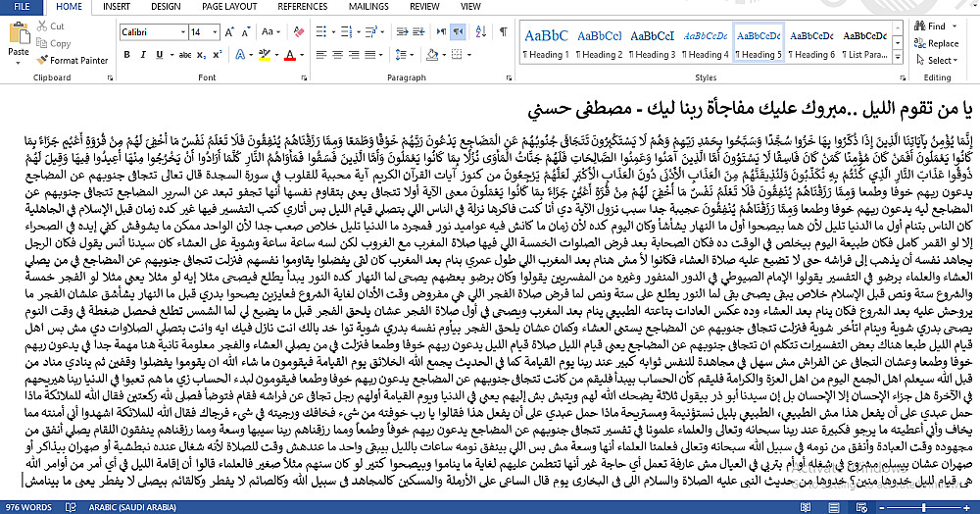Viewport: 980px width, 514px height.
Task: Expand the Styles gallery More button
Action: click(898, 58)
